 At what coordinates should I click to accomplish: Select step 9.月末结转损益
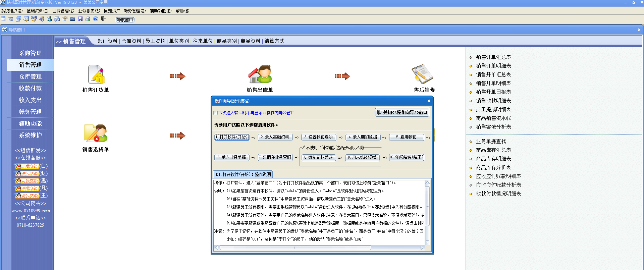pyautogui.click(x=363, y=157)
